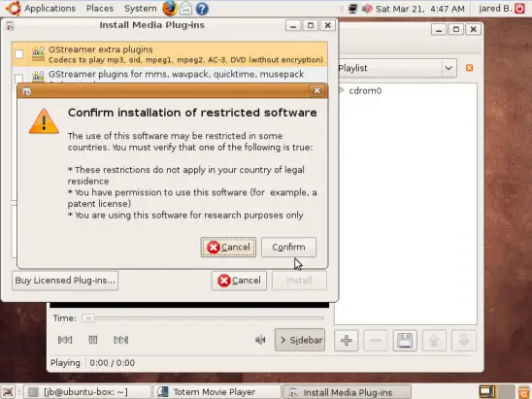Image resolution: width=532 pixels, height=399 pixels.
Task: Open the Places menu
Action: pyautogui.click(x=100, y=8)
